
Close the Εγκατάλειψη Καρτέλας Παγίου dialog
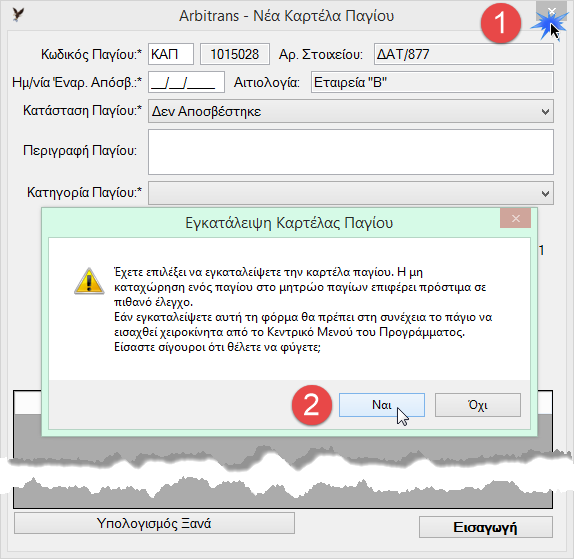(x=515, y=219)
